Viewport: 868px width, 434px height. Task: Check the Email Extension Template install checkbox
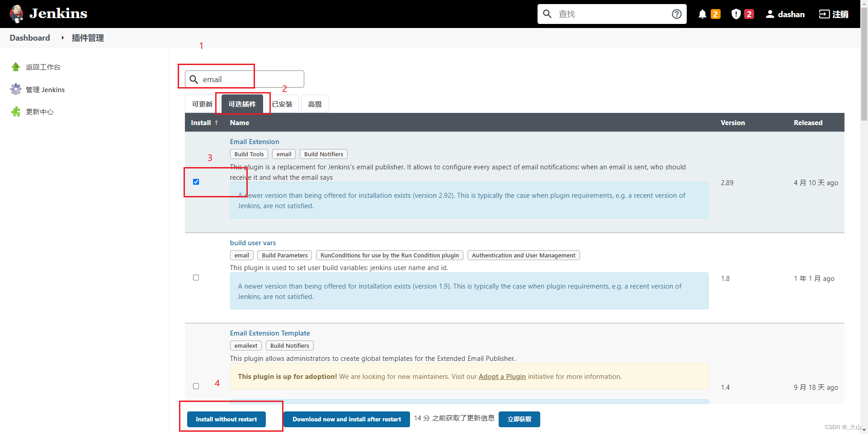click(x=196, y=386)
